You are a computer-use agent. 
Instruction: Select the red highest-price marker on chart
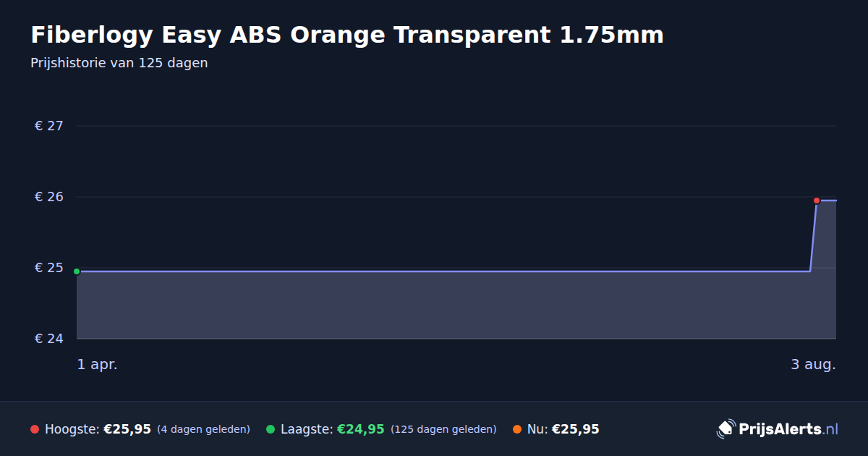[x=817, y=200]
